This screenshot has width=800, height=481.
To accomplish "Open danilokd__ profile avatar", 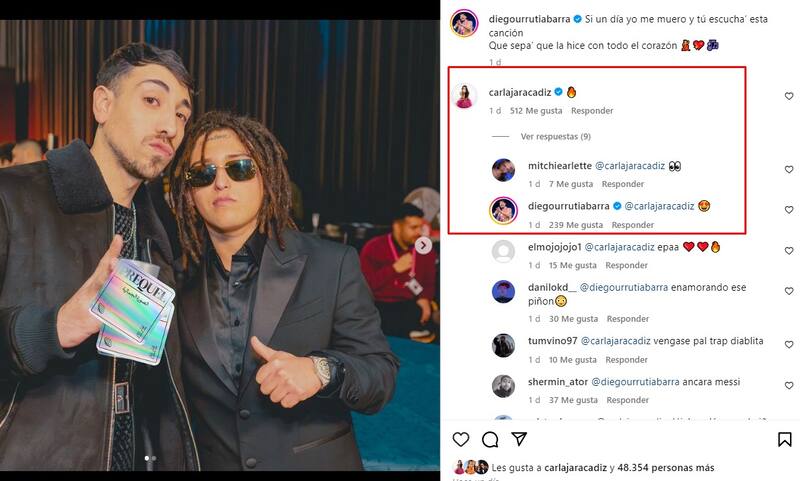I will (x=504, y=291).
